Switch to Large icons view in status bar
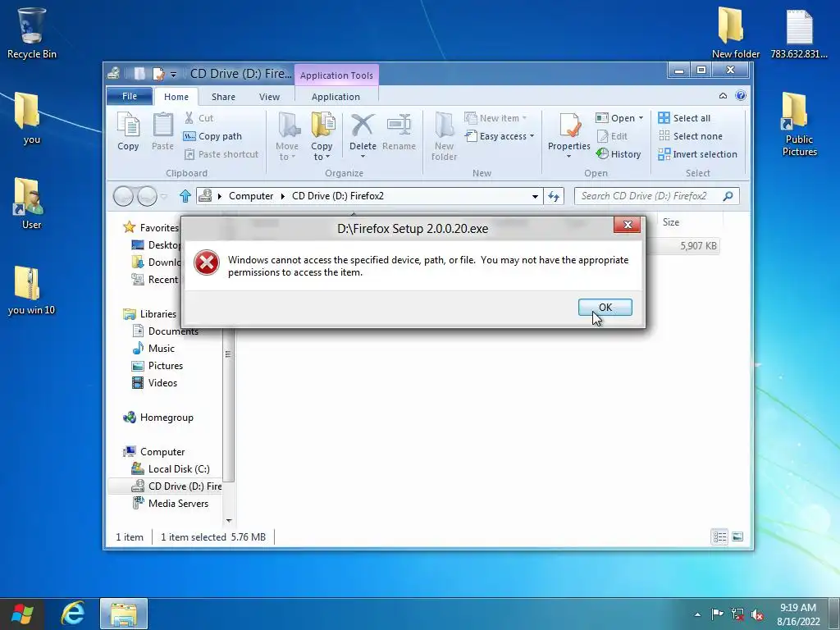 (737, 536)
